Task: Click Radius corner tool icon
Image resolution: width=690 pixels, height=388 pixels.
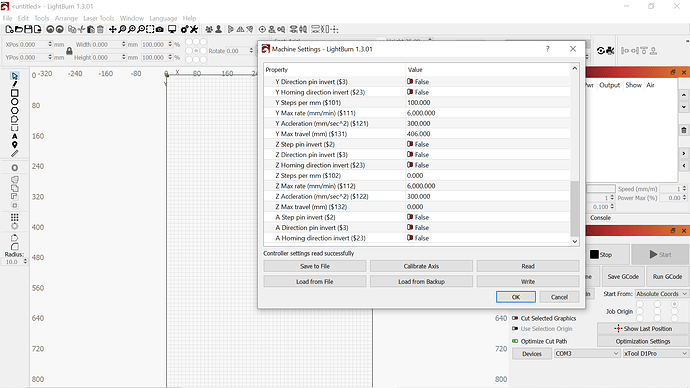Action: [x=15, y=246]
